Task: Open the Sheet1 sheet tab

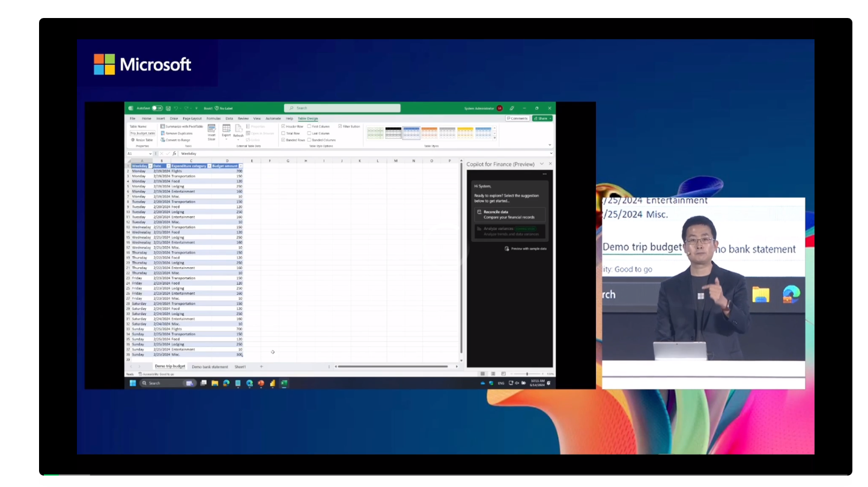Action: 240,366
